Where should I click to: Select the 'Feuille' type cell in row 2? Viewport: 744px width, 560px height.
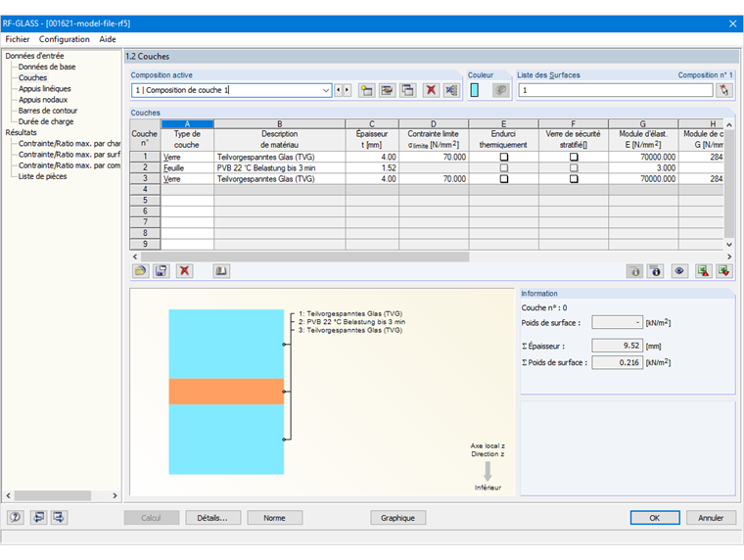point(187,168)
